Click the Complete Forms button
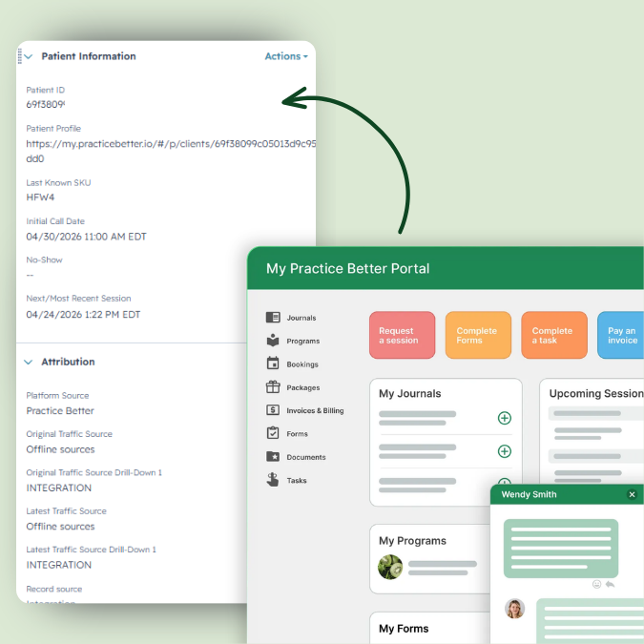Viewport: 644px width, 644px height. coord(478,335)
